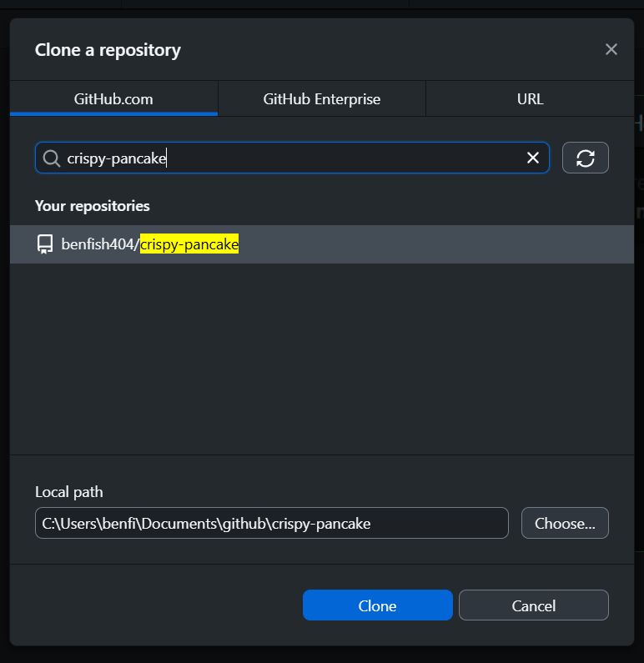Viewport: 644px width, 663px height.
Task: Click the Clone a repository title
Action: [x=108, y=50]
